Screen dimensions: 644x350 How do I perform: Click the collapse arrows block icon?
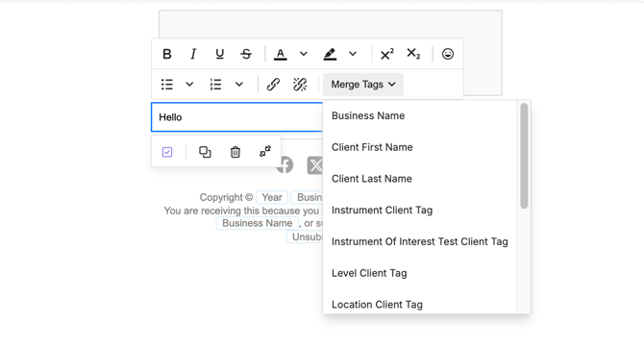pyautogui.click(x=265, y=152)
